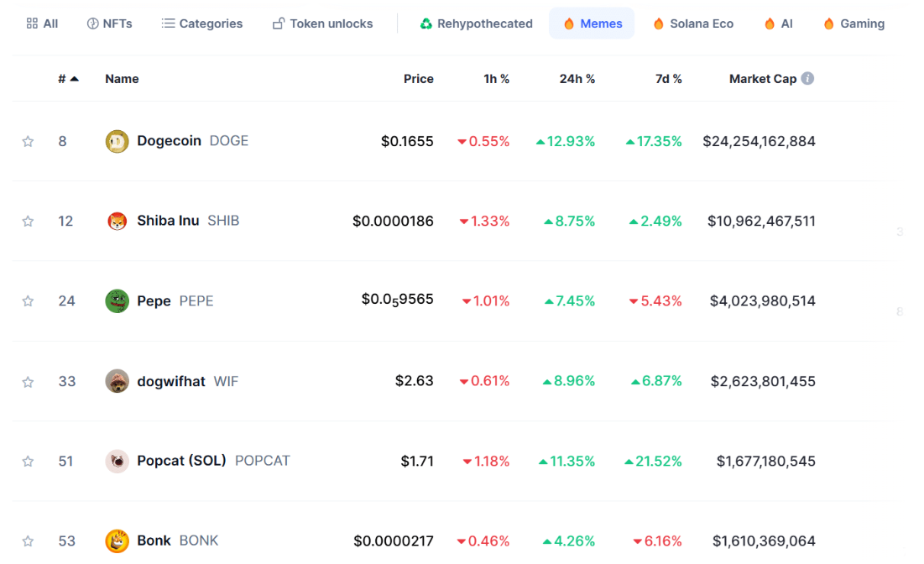Click the Pepe frog coin logo
Viewport: 924px width, 564px height.
point(117,301)
